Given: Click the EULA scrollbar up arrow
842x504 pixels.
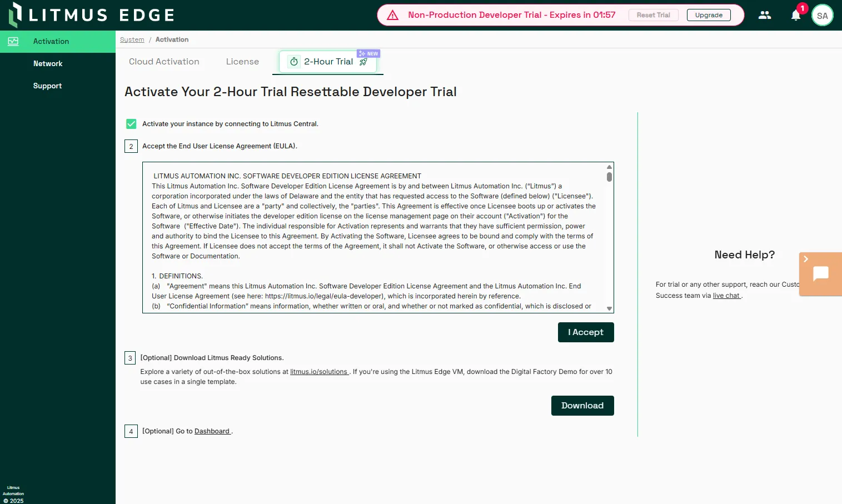Looking at the screenshot, I should (x=609, y=167).
